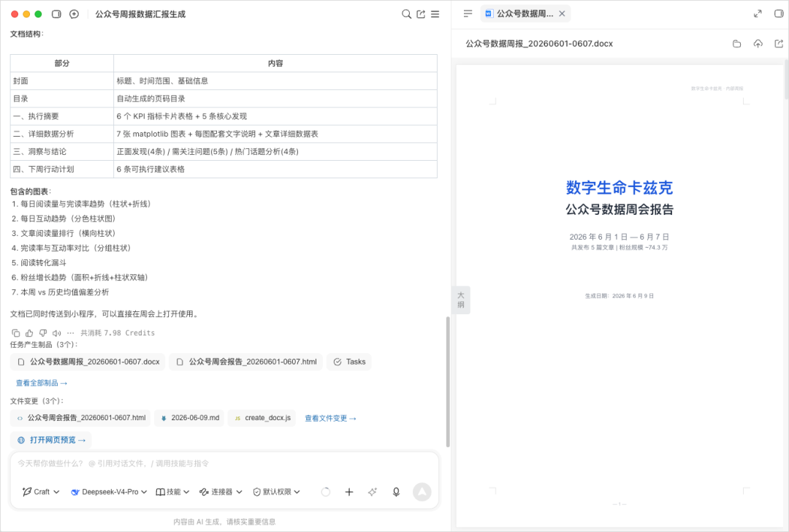Open search with the magnifier icon
The image size is (789, 532).
click(406, 14)
